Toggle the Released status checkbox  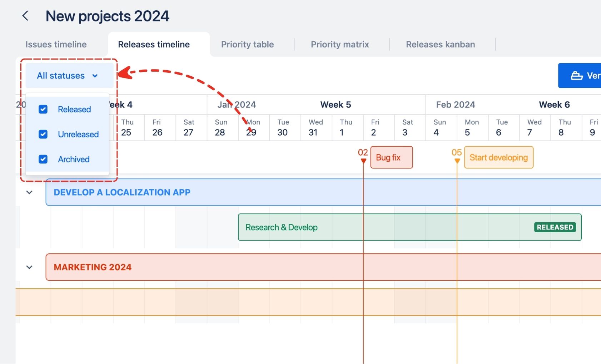(43, 109)
